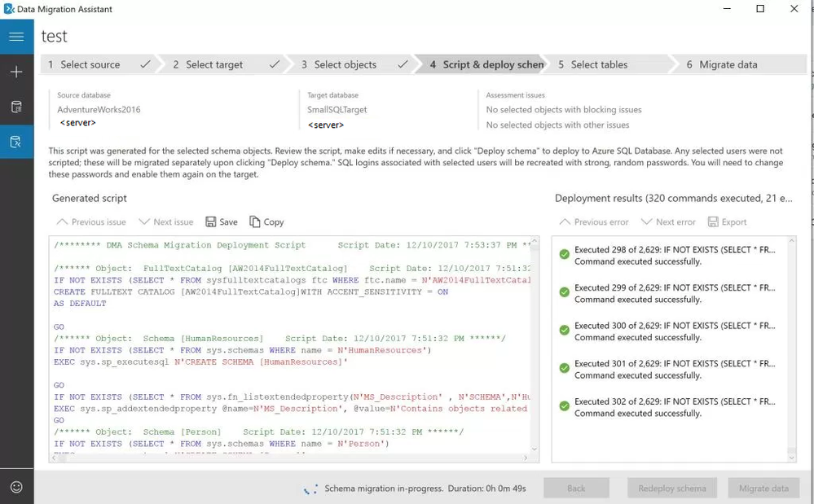Open the Migrations sidebar icon
Image resolution: width=814 pixels, height=504 pixels.
[16, 142]
